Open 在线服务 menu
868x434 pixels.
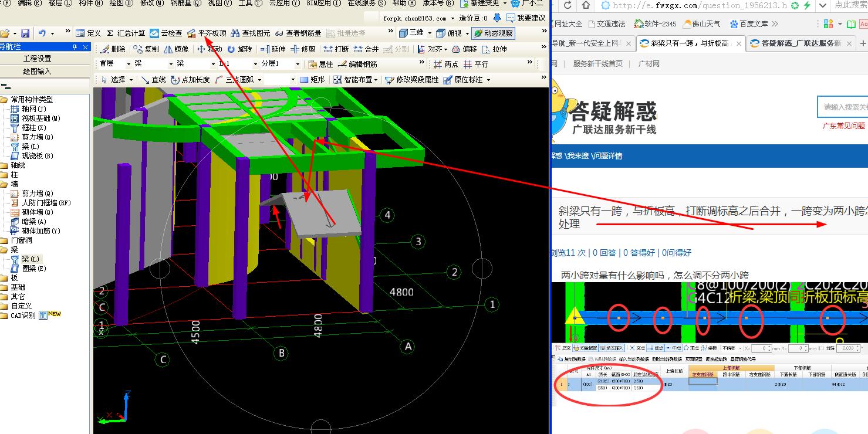[x=366, y=3]
